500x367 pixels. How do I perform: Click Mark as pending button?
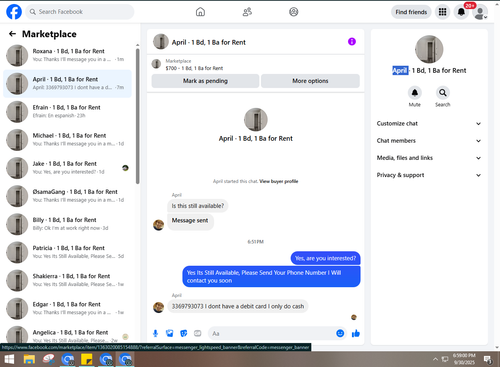(205, 81)
